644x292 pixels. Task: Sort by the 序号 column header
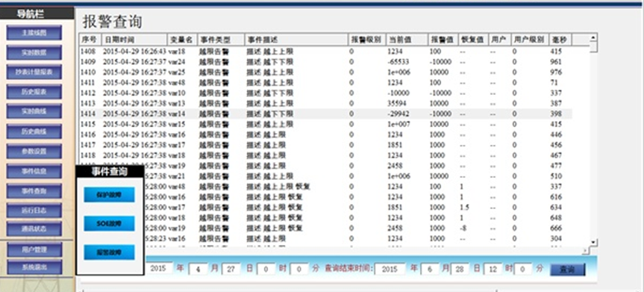click(90, 40)
